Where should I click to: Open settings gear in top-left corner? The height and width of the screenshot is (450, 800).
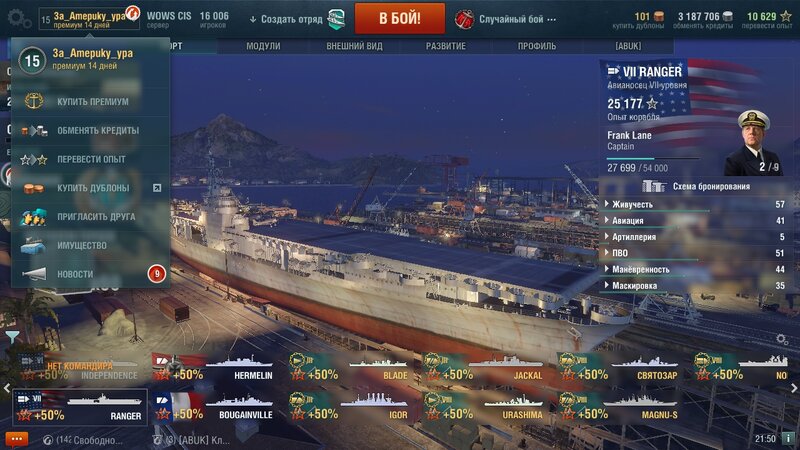click(x=19, y=19)
